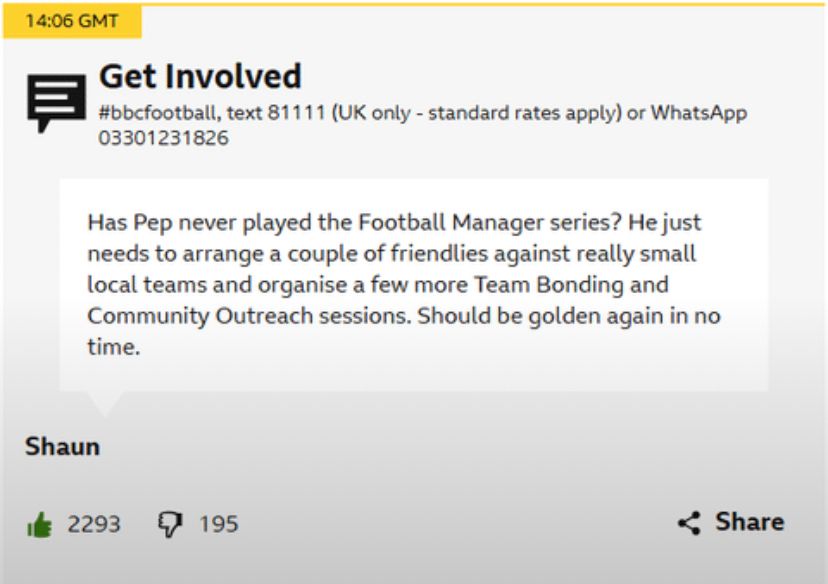Click 'Community Outreach sessions' in the comment
Viewport: 828px width, 584px height.
(249, 316)
